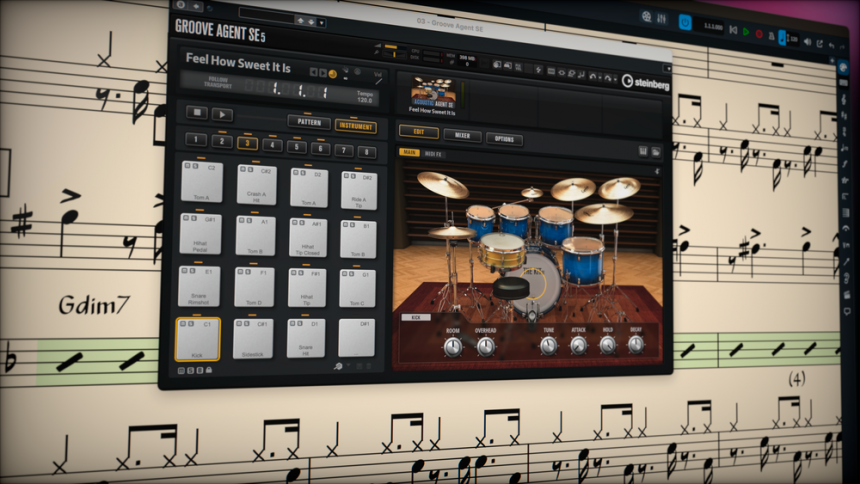Trigger the Tom D pad F1
Image resolution: width=860 pixels, height=484 pixels.
tap(254, 287)
